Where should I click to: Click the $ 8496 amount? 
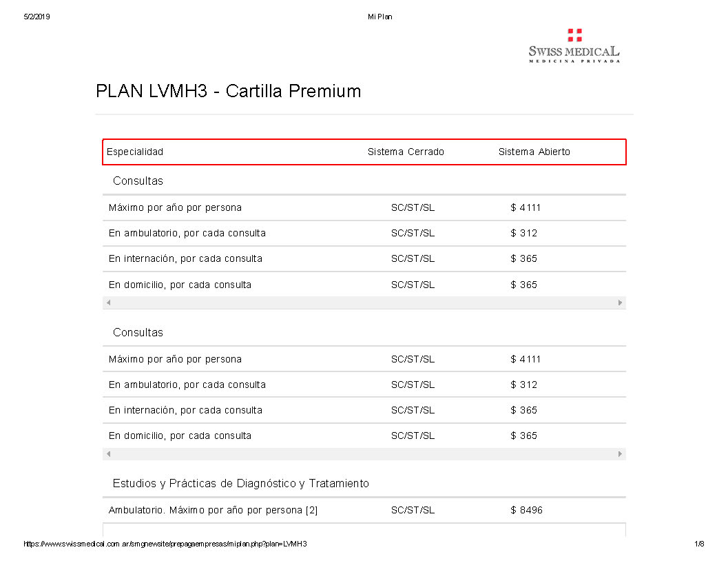coord(526,511)
